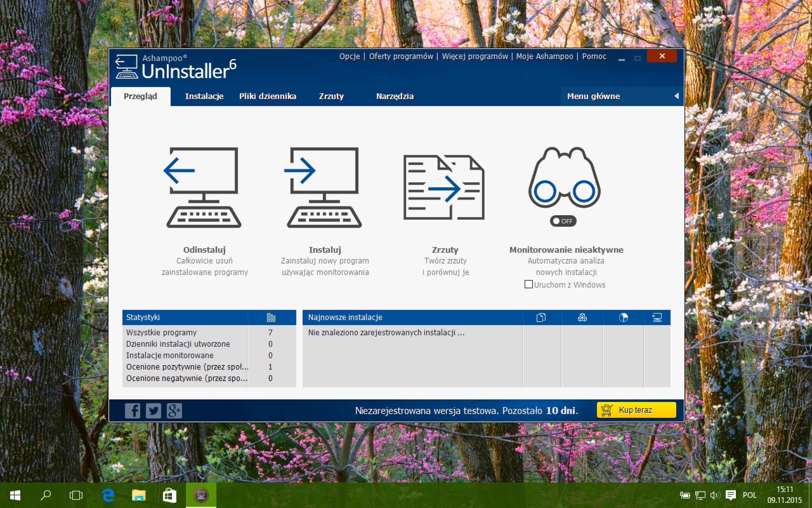
Task: Click the Wszystkie programy statistics row
Action: [x=209, y=332]
